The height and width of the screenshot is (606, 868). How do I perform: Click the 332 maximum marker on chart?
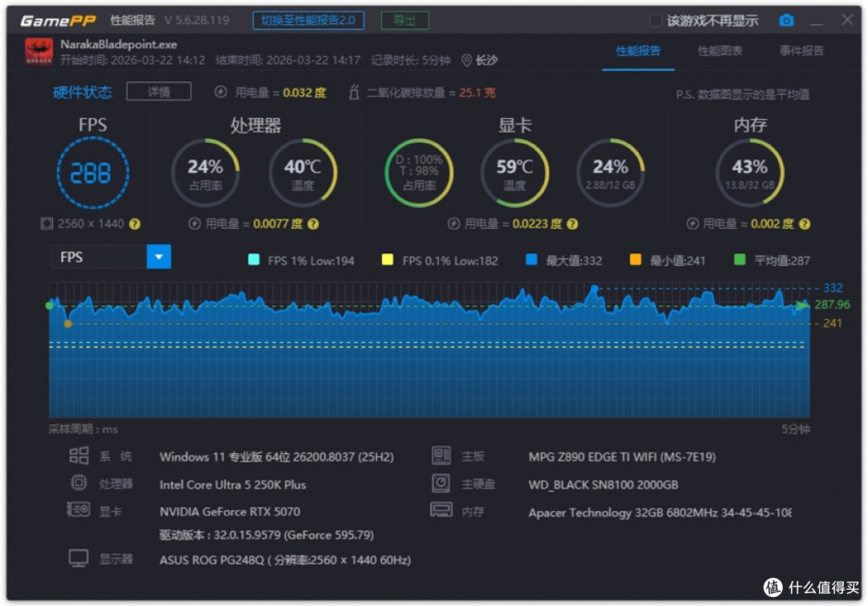click(594, 289)
